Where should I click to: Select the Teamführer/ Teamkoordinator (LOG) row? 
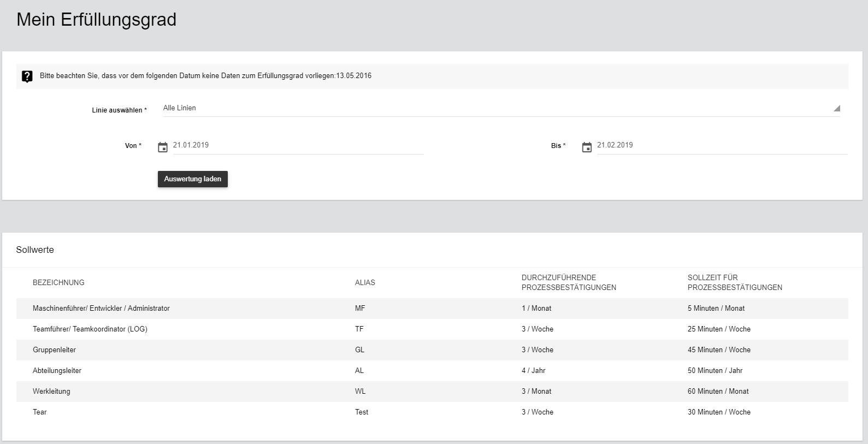tap(90, 329)
